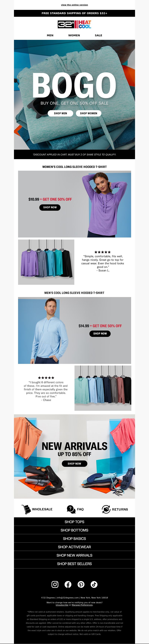Click the SHOP MEN button on banner
Viewport: 149px width, 644px height.
coord(61,113)
